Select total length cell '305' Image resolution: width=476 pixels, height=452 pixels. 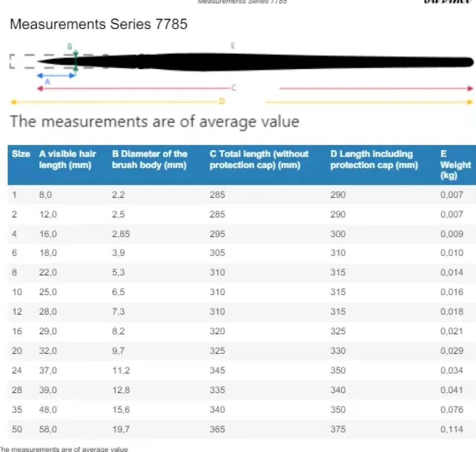(217, 252)
